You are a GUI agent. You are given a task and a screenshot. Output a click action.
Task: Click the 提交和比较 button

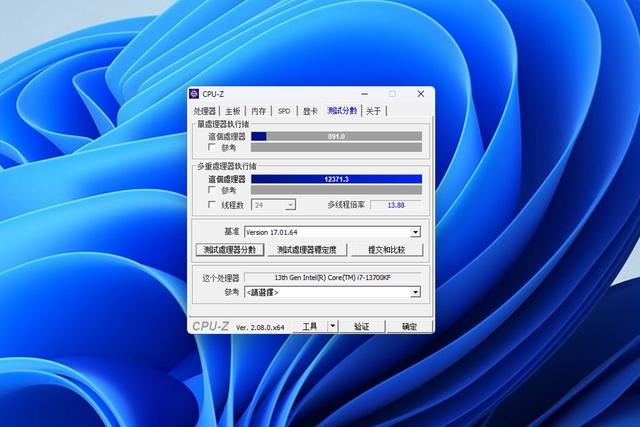click(x=387, y=250)
